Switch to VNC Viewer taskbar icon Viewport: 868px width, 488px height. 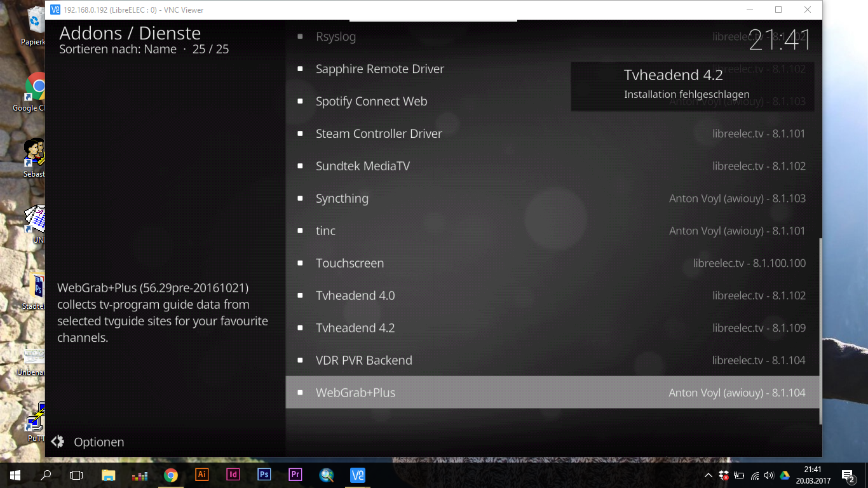(x=357, y=475)
